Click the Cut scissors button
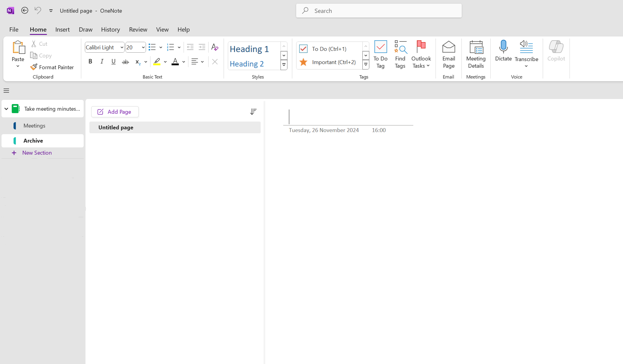This screenshot has width=623, height=364. (39, 44)
